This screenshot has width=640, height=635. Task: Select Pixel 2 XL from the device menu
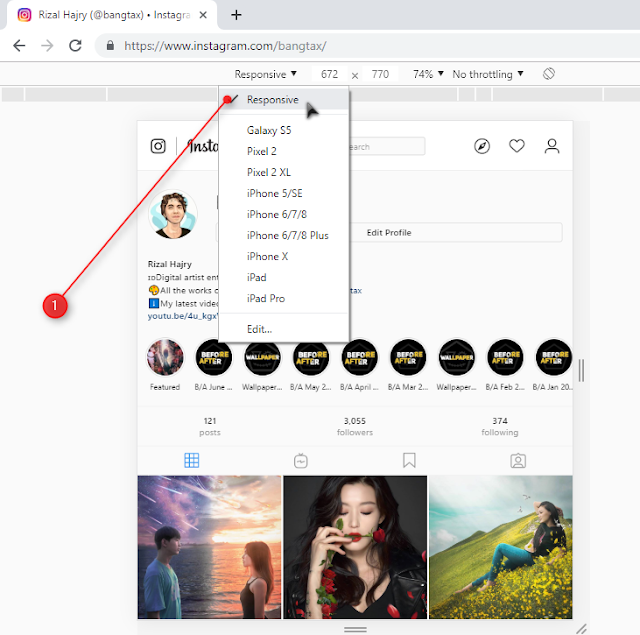click(x=284, y=173)
